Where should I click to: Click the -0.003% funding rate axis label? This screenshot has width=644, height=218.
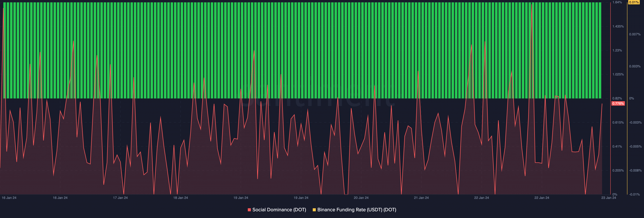(x=635, y=122)
